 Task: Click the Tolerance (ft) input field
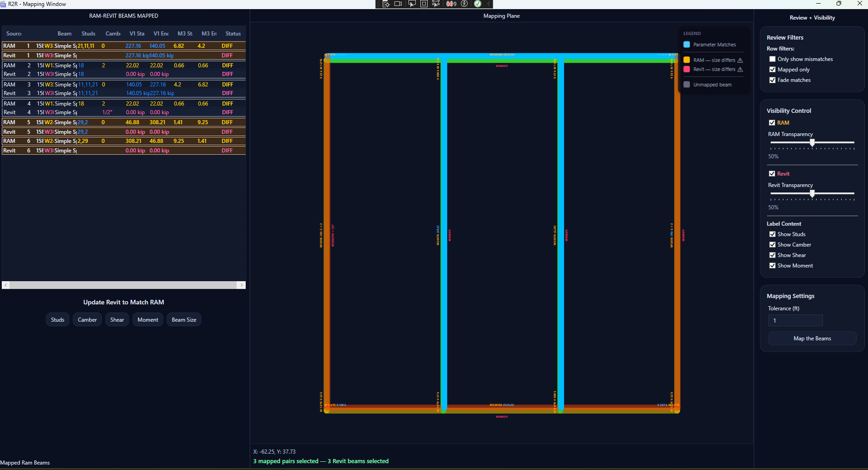795,321
